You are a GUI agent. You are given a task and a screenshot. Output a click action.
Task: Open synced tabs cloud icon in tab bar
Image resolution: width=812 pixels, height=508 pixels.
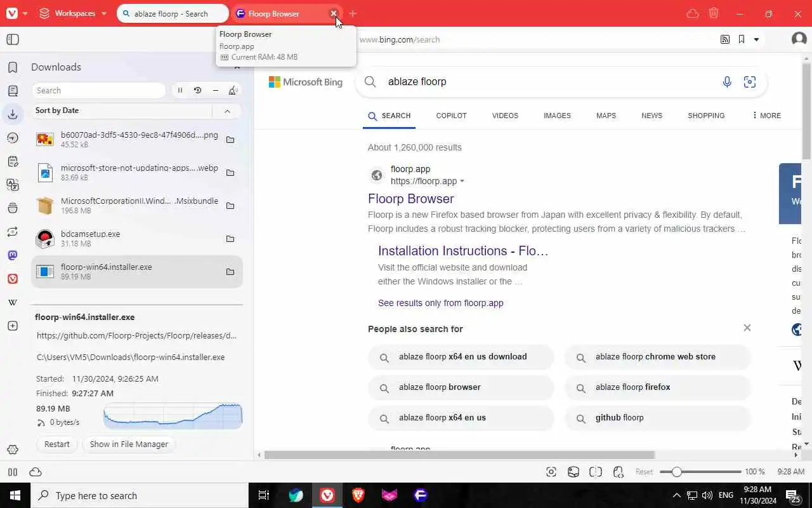[x=693, y=13]
